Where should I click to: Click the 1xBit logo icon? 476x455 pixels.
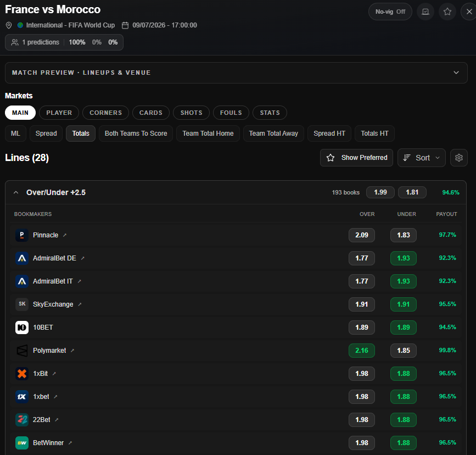pos(22,374)
